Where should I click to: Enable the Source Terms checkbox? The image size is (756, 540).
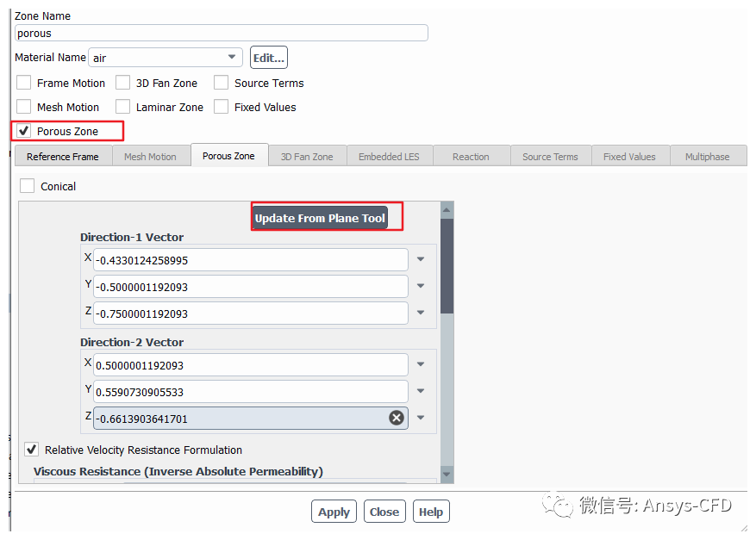click(x=222, y=83)
